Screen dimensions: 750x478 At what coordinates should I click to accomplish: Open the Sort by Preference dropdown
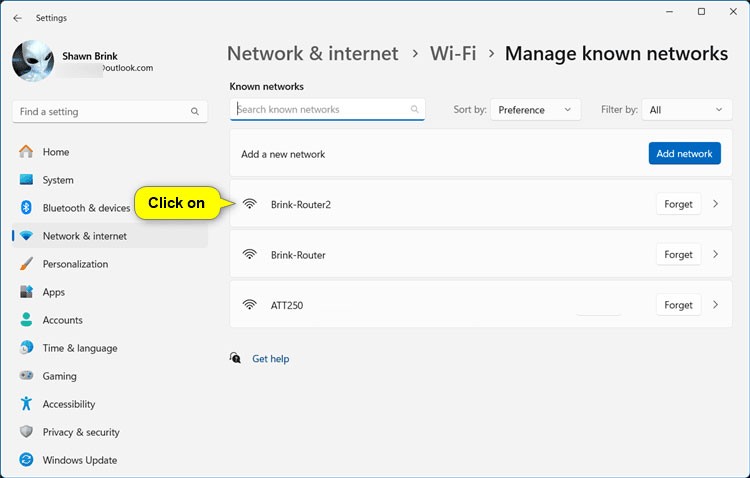coord(535,110)
